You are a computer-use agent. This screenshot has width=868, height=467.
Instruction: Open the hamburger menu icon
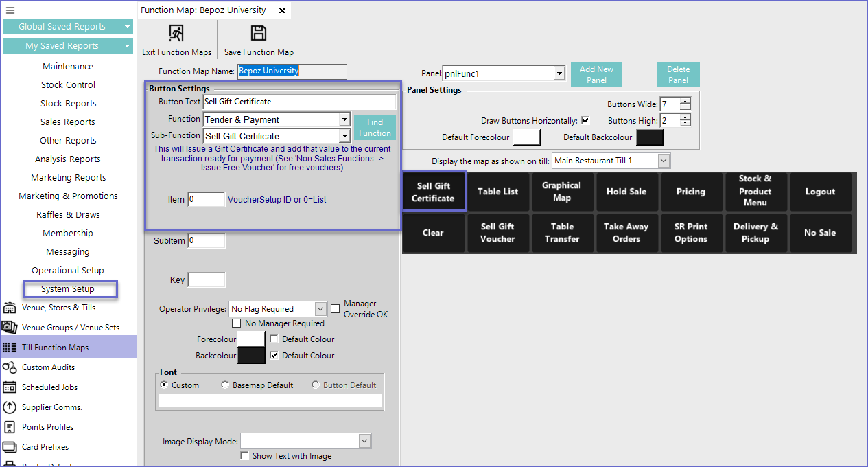[10, 10]
